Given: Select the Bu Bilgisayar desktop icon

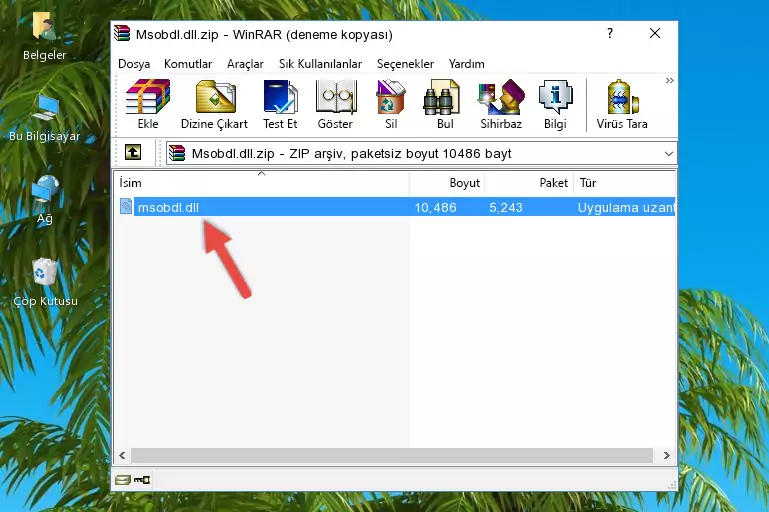Looking at the screenshot, I should point(44,118).
